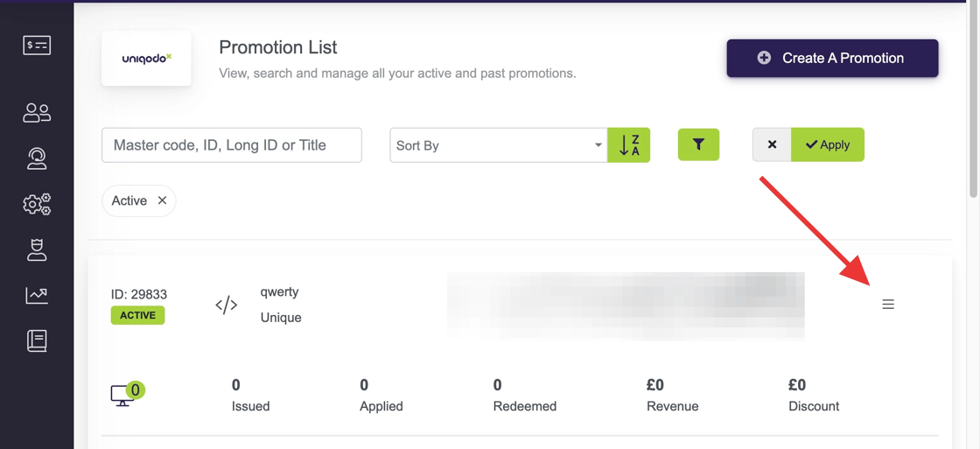Open the promotions voucher icon in sidebar

point(37,46)
